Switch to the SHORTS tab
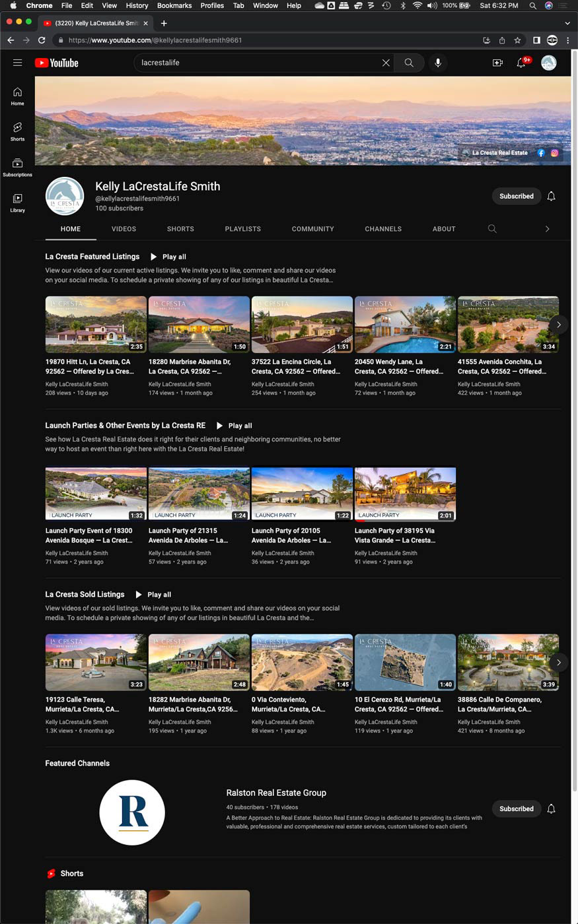 [x=180, y=229]
